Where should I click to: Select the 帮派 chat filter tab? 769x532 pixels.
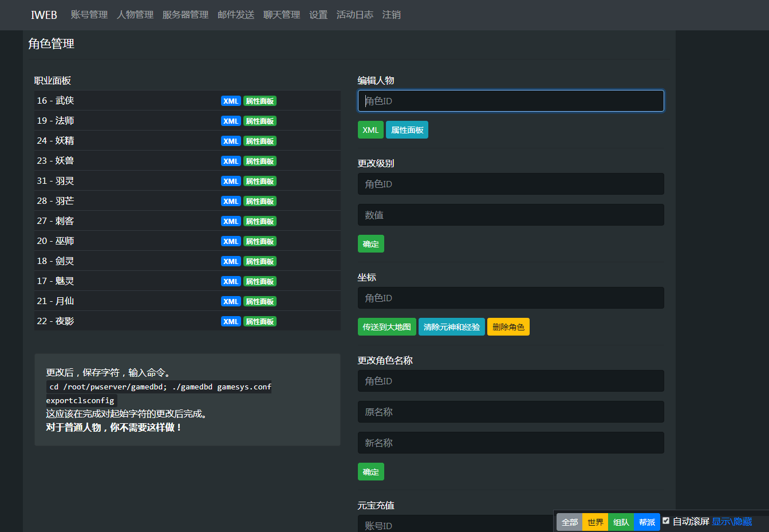pos(647,522)
